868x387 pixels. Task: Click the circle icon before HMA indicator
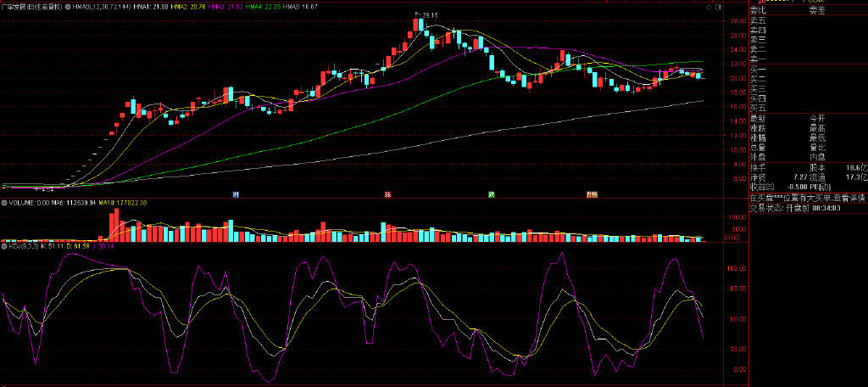tap(69, 6)
